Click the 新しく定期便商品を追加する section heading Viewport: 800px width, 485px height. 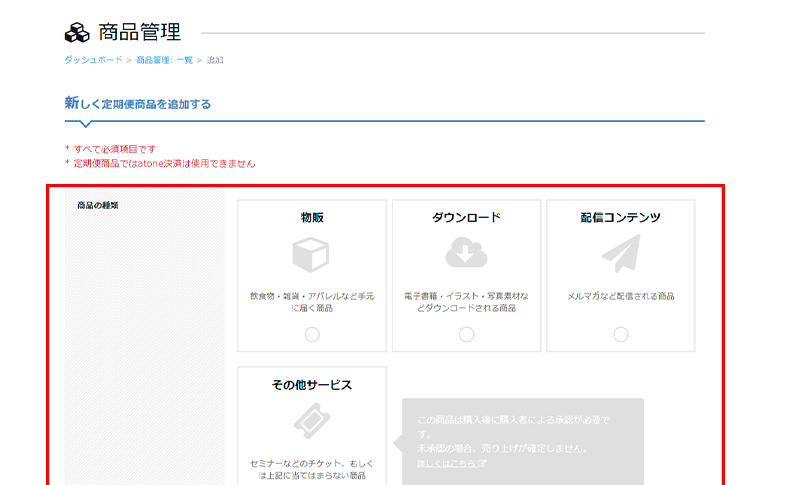(x=138, y=104)
